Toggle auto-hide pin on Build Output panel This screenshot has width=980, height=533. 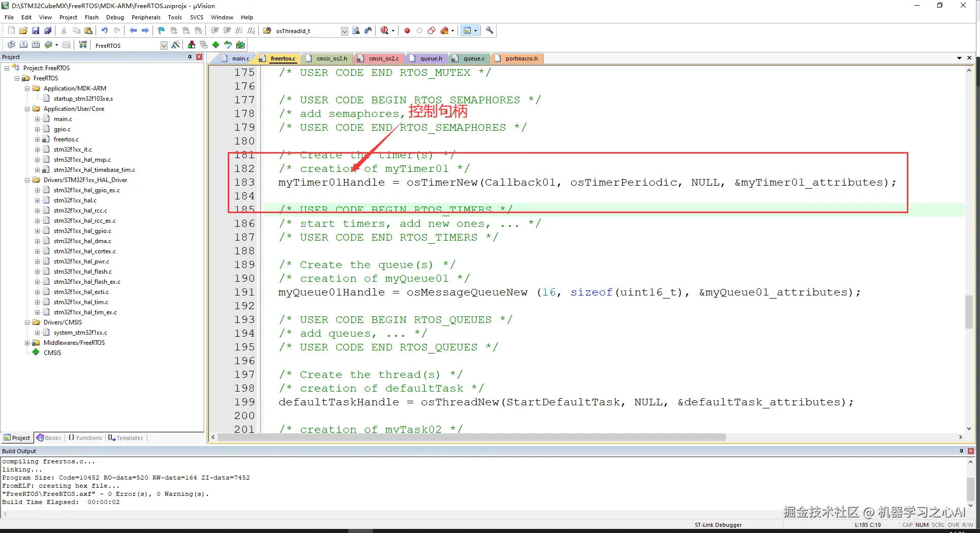click(961, 451)
